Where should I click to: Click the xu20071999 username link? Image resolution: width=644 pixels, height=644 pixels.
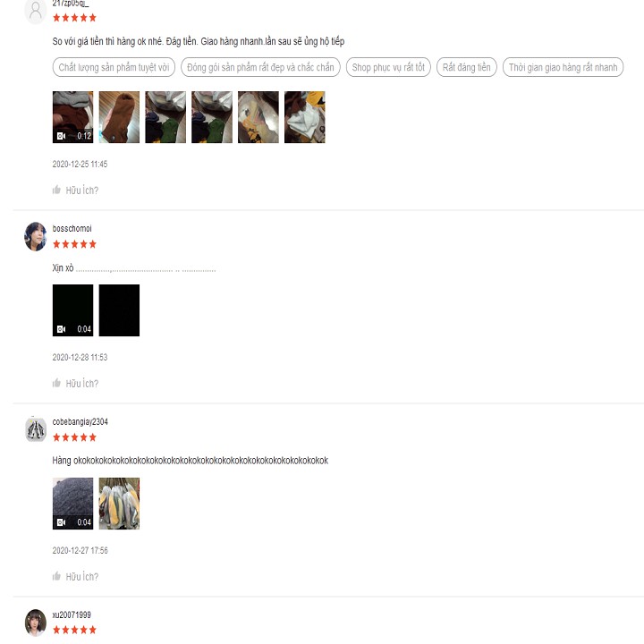pos(72,614)
